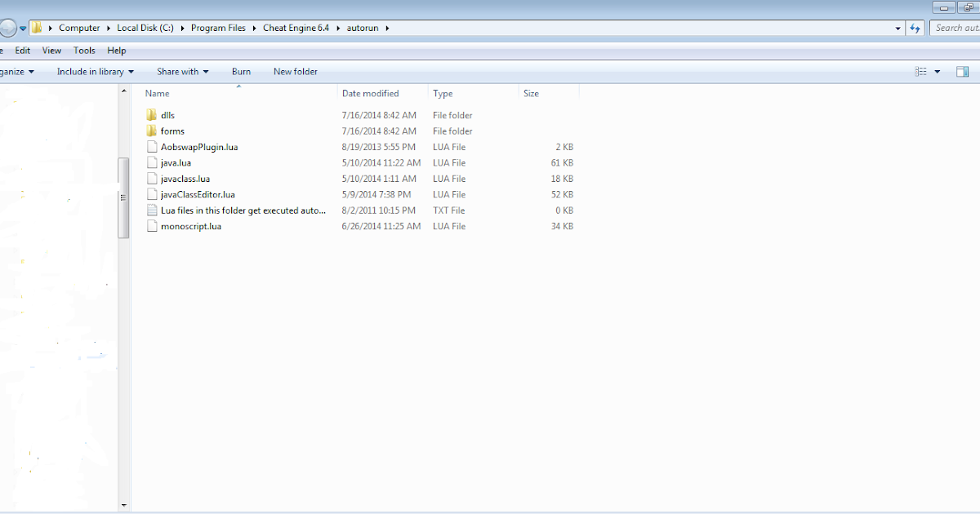Expand the arrow after Computer in path
Screen dimensions: 980x514
click(109, 28)
